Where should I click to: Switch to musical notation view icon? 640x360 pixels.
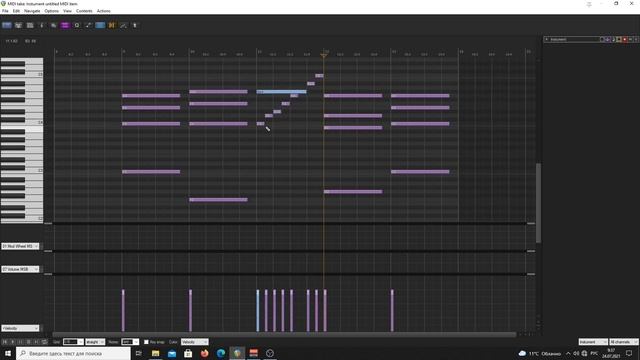coord(42,25)
